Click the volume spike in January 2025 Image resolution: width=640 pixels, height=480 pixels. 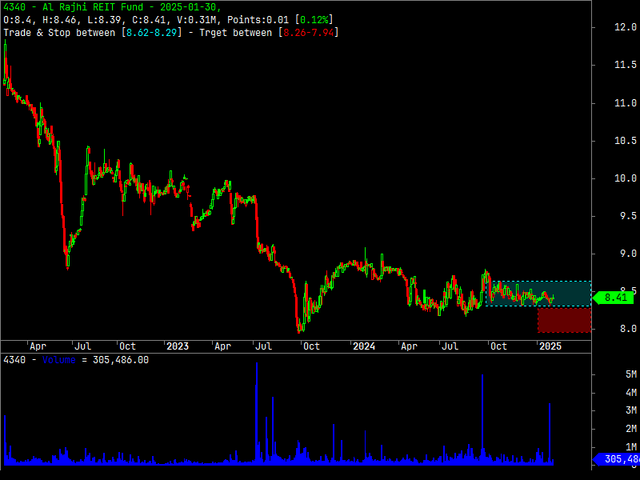click(550, 433)
